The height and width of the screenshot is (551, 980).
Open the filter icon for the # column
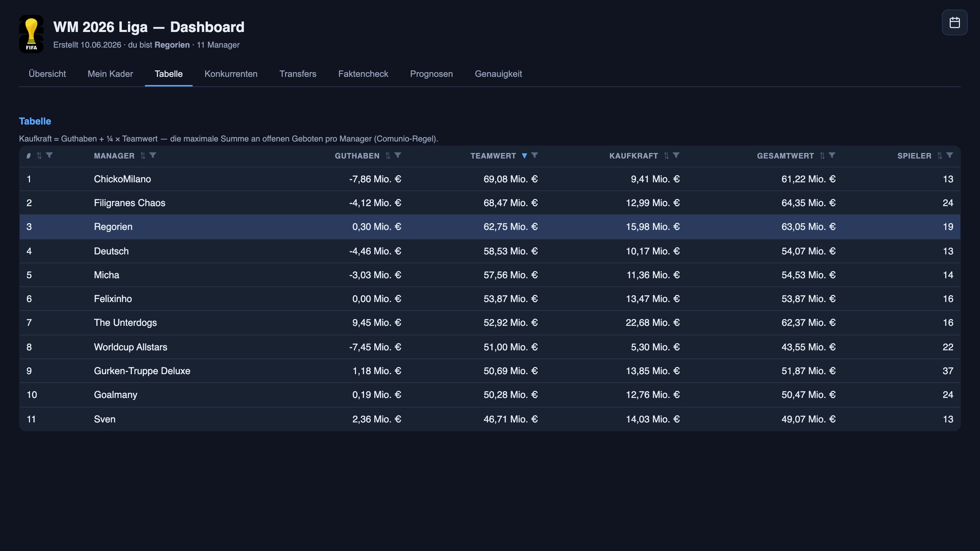point(49,155)
